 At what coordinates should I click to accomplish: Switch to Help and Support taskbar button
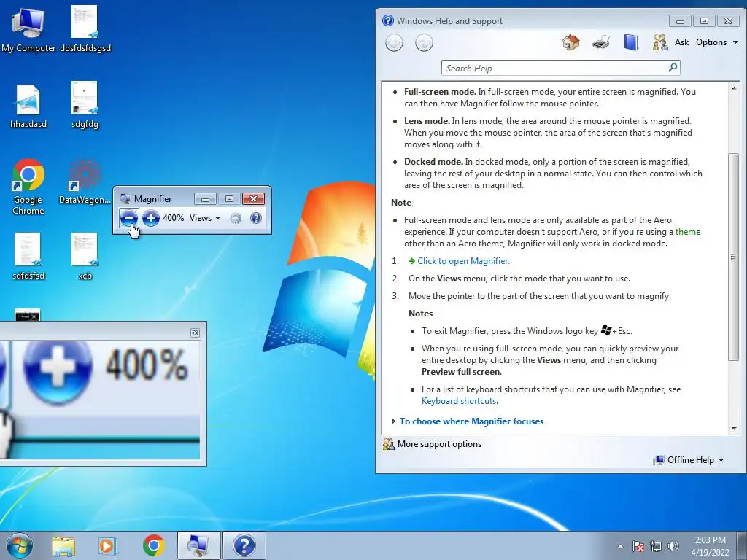pyautogui.click(x=244, y=545)
